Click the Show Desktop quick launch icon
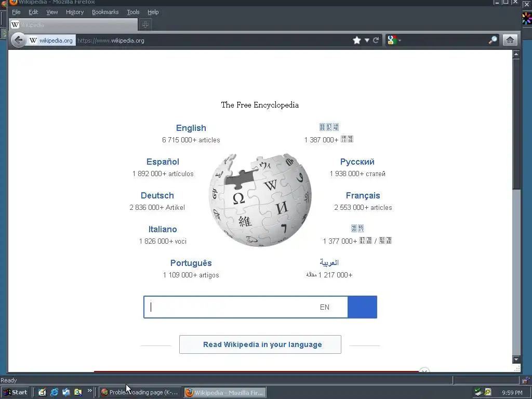The image size is (532, 399). tap(42, 392)
